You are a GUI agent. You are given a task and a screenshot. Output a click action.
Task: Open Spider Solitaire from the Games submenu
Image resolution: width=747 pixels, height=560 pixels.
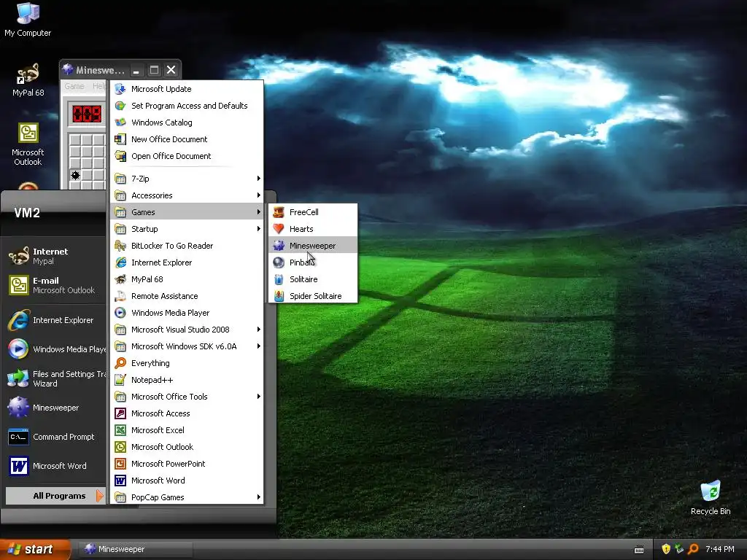(x=312, y=296)
